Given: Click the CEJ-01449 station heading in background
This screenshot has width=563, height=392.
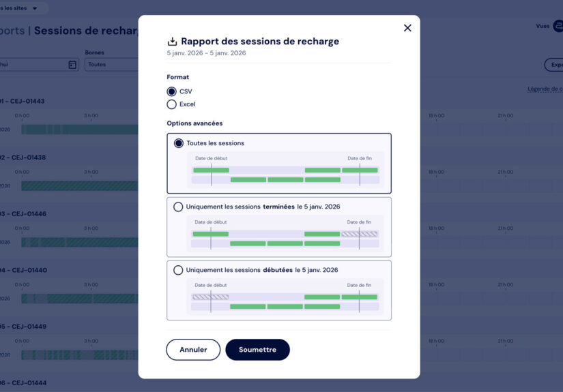Looking at the screenshot, I should (x=23, y=327).
